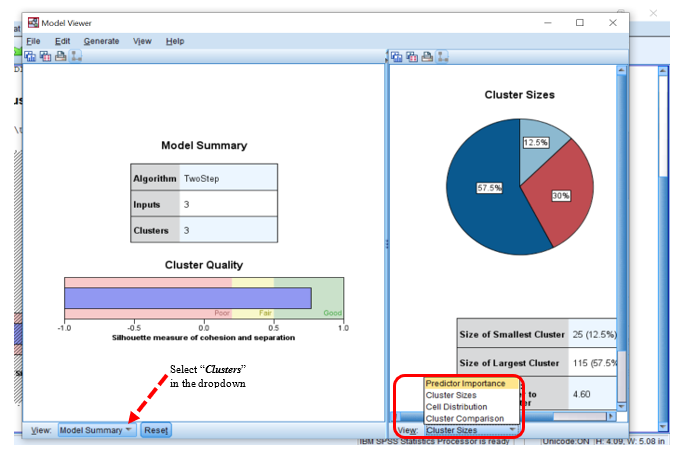The image size is (684, 459).
Task: Click the Cluster Sizes chart title
Action: tap(520, 95)
